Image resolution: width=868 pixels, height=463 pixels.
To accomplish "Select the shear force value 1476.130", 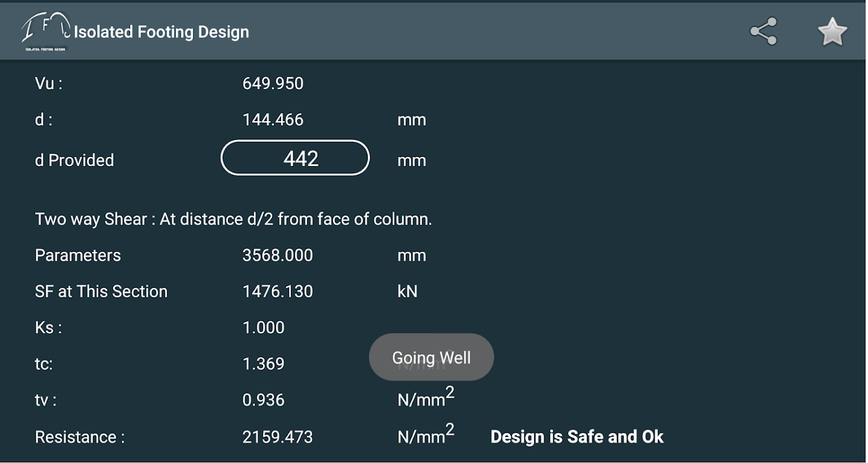I will point(278,292).
